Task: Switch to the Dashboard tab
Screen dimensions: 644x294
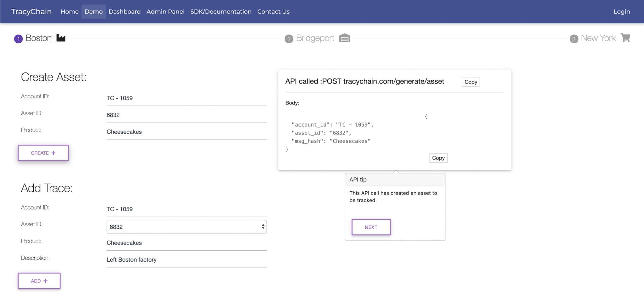Action: 125,11
